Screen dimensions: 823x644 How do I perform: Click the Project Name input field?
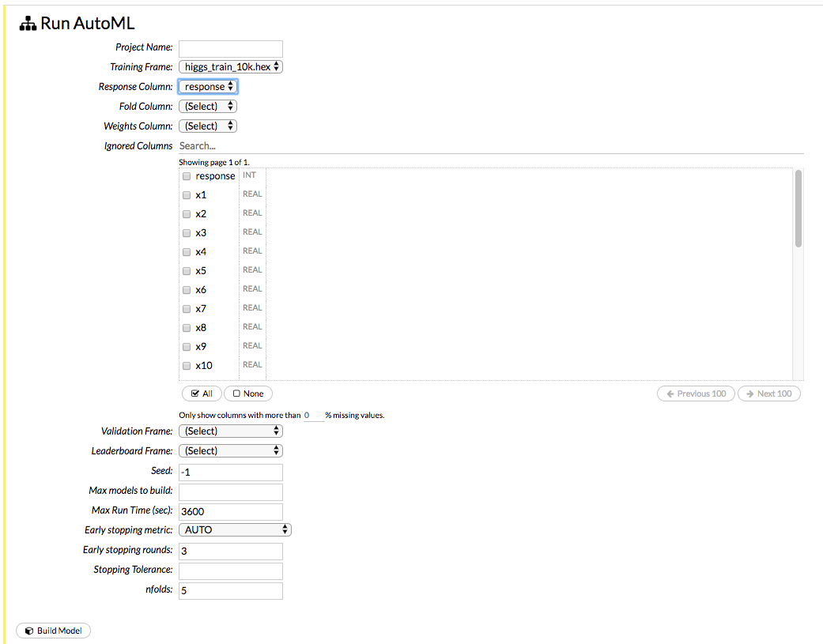(x=230, y=48)
